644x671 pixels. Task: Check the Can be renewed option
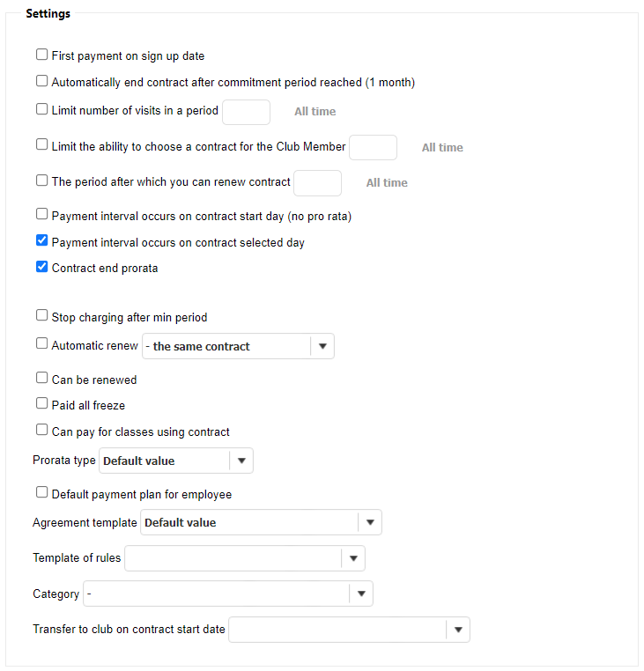pyautogui.click(x=41, y=379)
